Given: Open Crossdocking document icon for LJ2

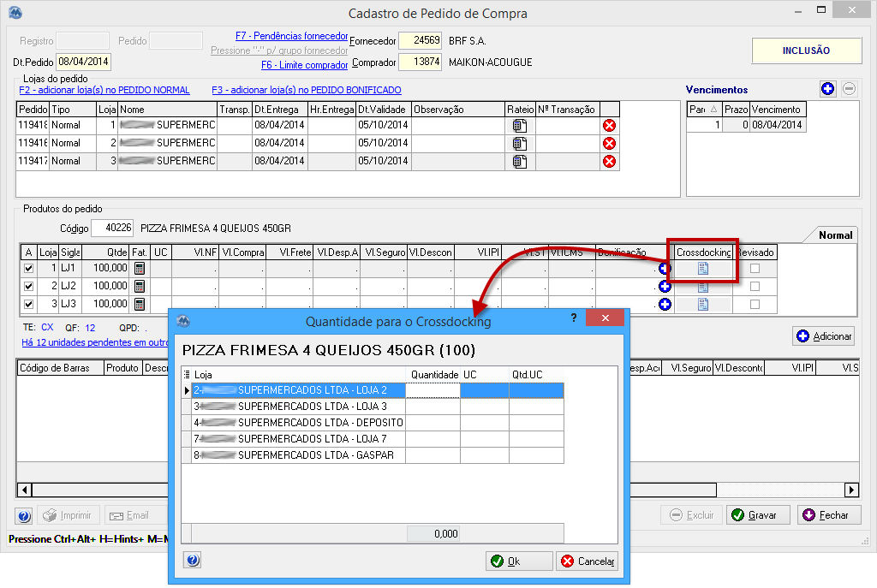Looking at the screenshot, I should pos(703,288).
